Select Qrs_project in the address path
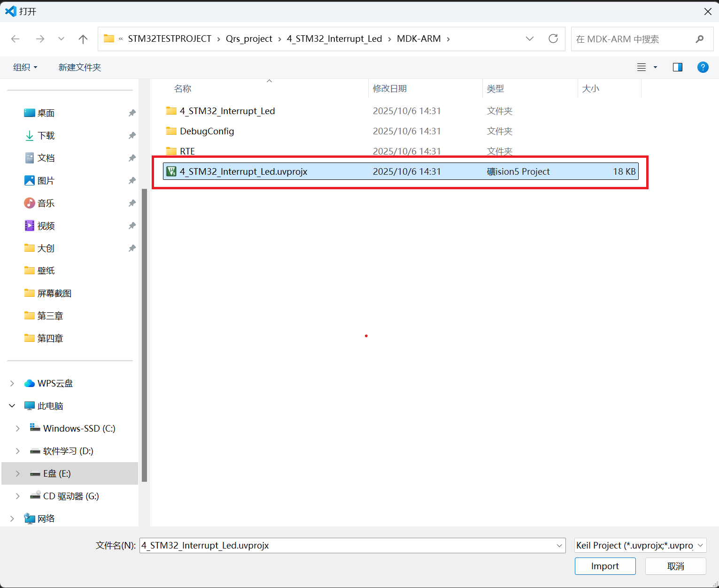This screenshot has width=719, height=588. (249, 39)
